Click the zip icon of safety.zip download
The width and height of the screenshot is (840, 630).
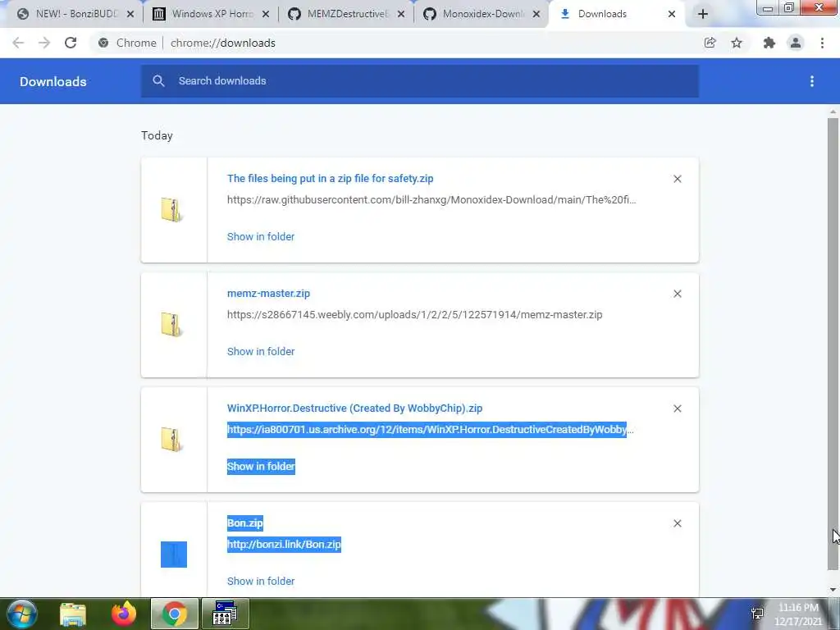pyautogui.click(x=172, y=209)
